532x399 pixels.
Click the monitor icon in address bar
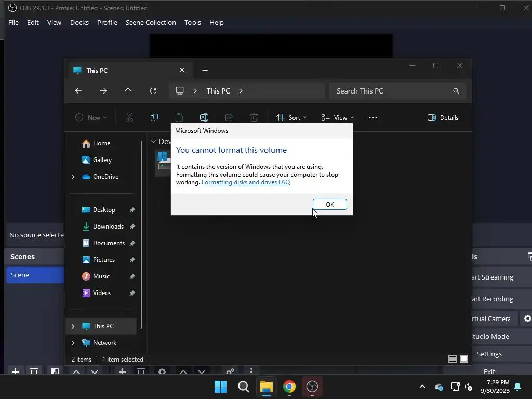(179, 91)
